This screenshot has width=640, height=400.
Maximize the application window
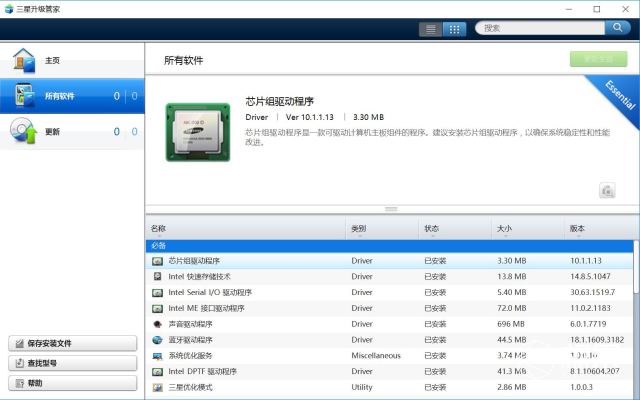pos(597,9)
